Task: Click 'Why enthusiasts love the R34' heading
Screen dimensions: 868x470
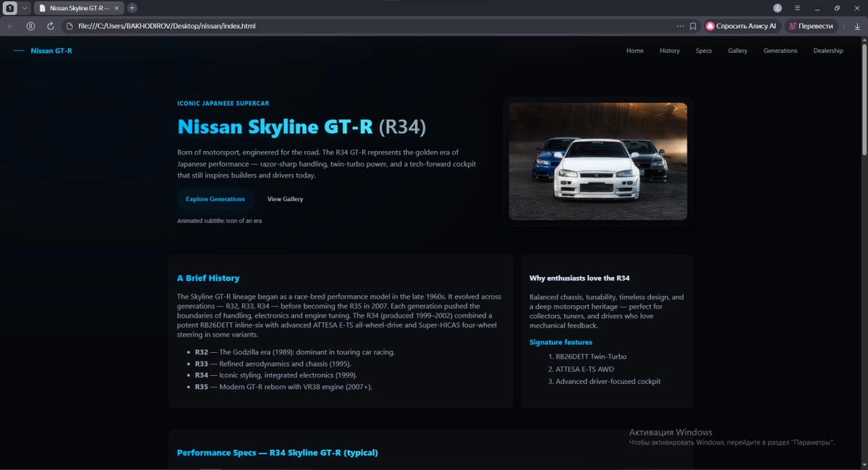Action: [x=579, y=278]
